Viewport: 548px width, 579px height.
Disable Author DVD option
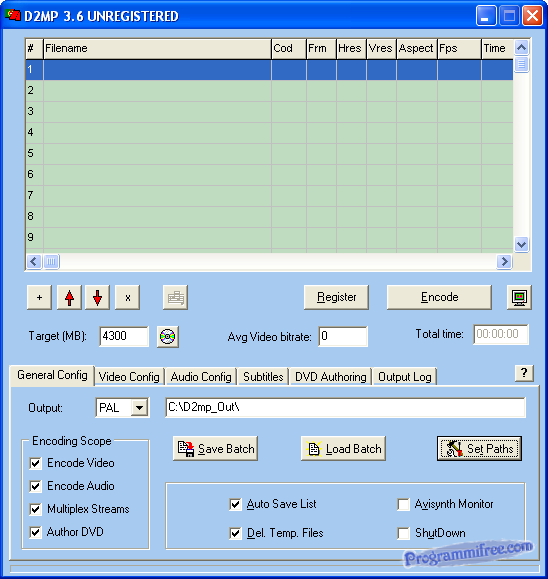click(x=35, y=532)
